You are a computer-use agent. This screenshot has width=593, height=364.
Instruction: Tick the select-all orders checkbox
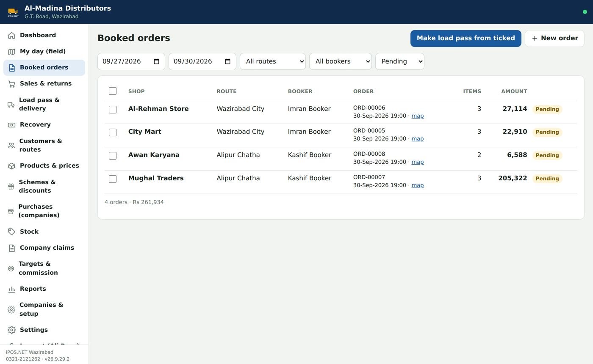point(113,91)
